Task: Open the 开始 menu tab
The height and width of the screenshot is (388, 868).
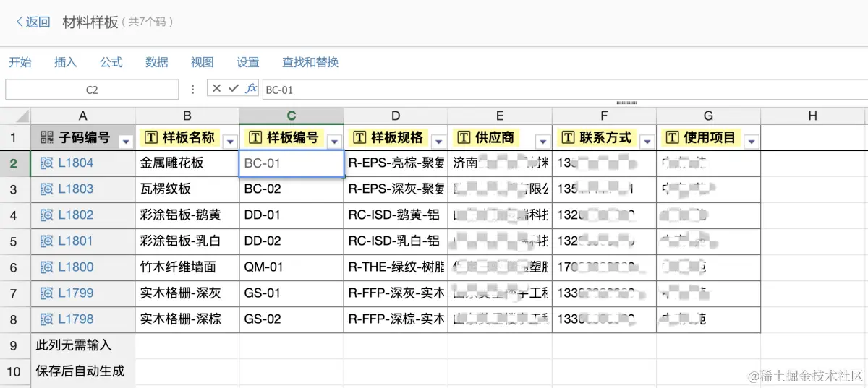Action: click(20, 62)
